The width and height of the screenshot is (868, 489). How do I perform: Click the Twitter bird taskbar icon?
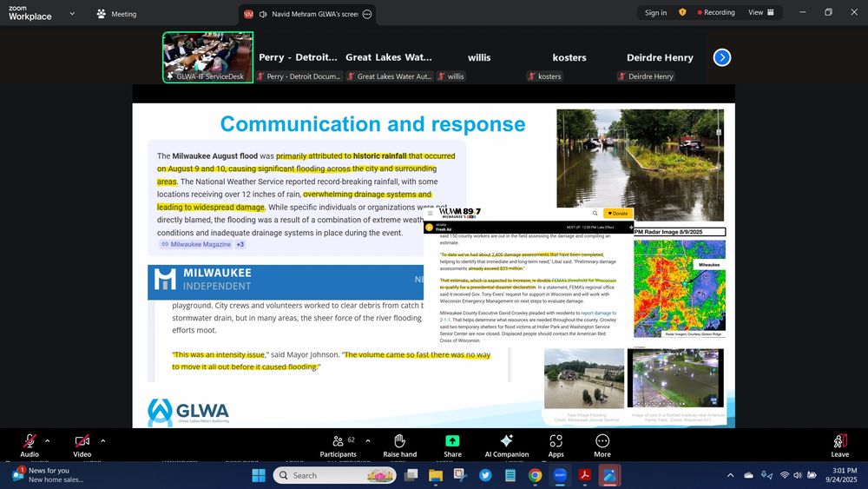pos(485,475)
